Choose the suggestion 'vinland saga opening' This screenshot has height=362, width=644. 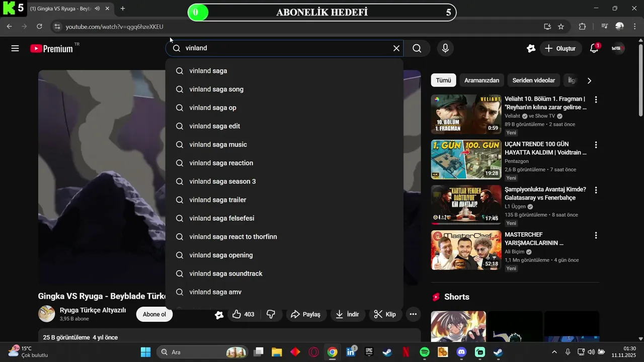[284, 255]
